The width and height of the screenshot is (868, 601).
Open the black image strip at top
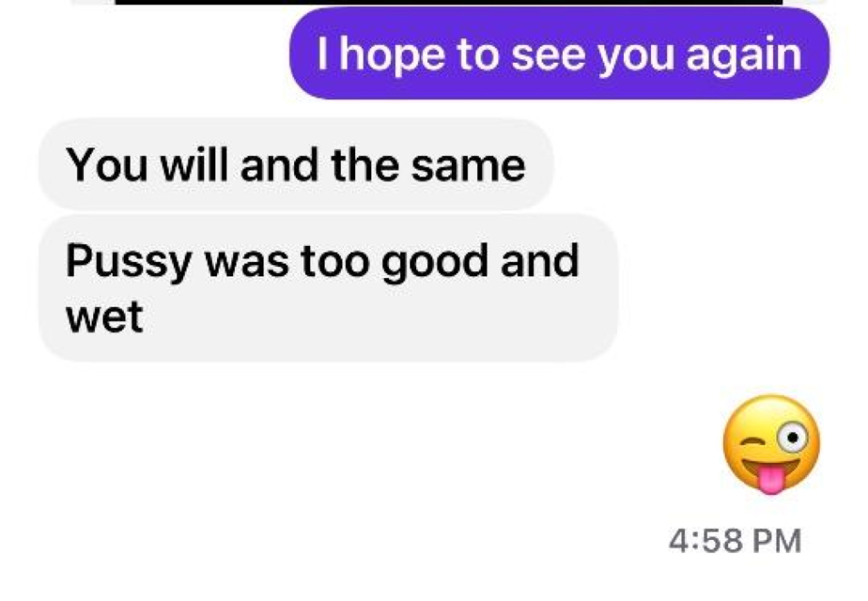pos(449,2)
